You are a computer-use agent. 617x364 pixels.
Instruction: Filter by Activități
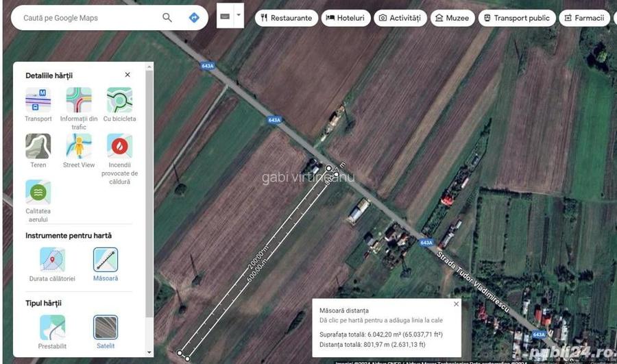coord(400,18)
